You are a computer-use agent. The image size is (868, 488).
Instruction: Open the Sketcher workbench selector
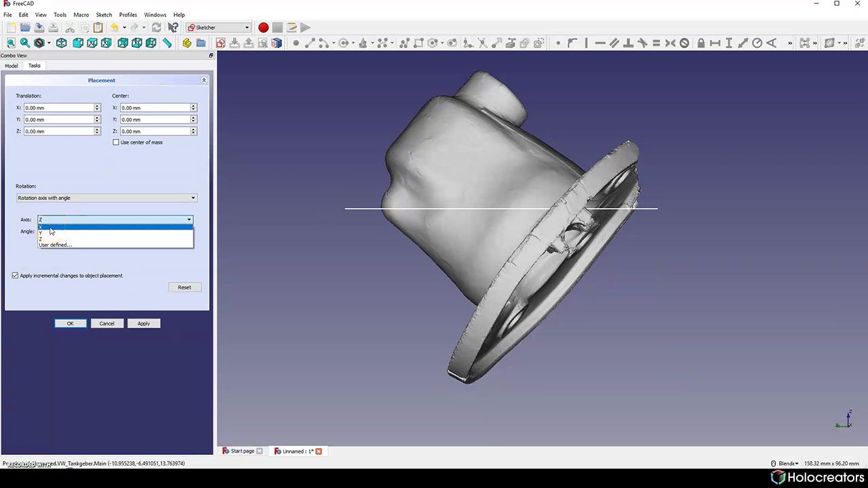(x=218, y=28)
